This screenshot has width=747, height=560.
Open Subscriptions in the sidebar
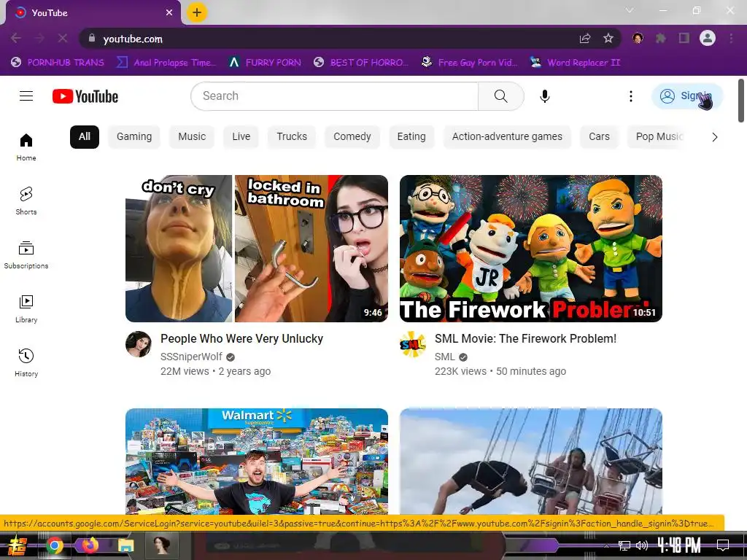(x=26, y=255)
